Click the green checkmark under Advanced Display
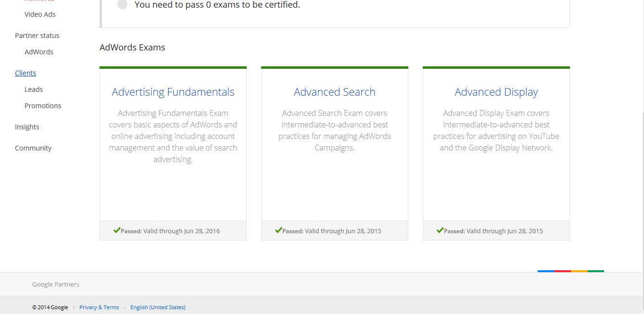The width and height of the screenshot is (644, 314). [x=440, y=230]
